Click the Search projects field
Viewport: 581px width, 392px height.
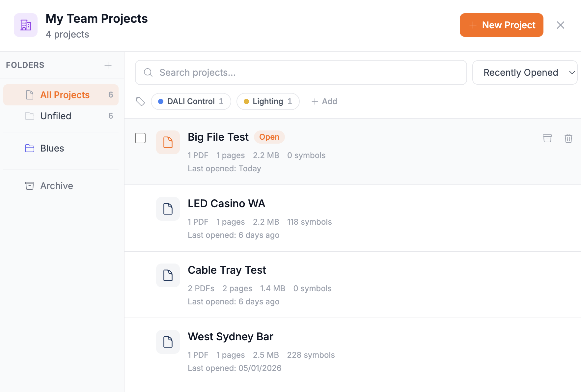(x=301, y=72)
